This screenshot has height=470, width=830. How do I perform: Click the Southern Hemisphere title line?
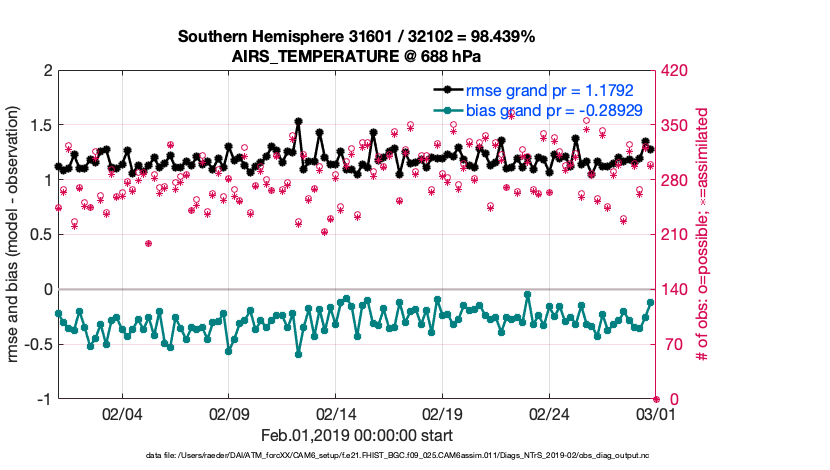click(356, 37)
